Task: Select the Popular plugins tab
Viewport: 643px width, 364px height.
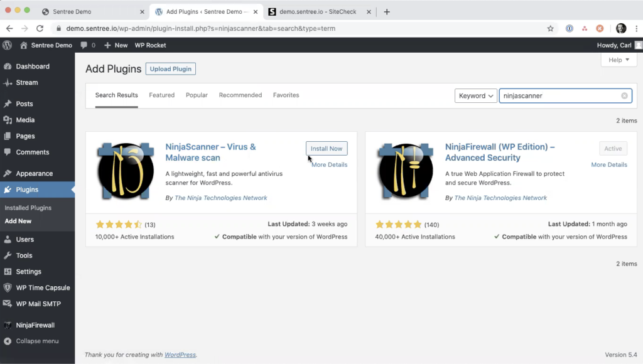Action: (196, 95)
